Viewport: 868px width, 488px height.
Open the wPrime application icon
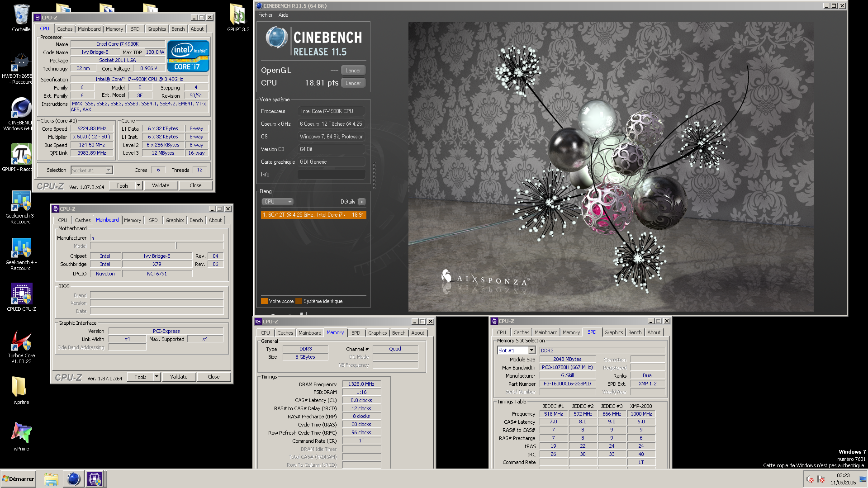tap(21, 433)
